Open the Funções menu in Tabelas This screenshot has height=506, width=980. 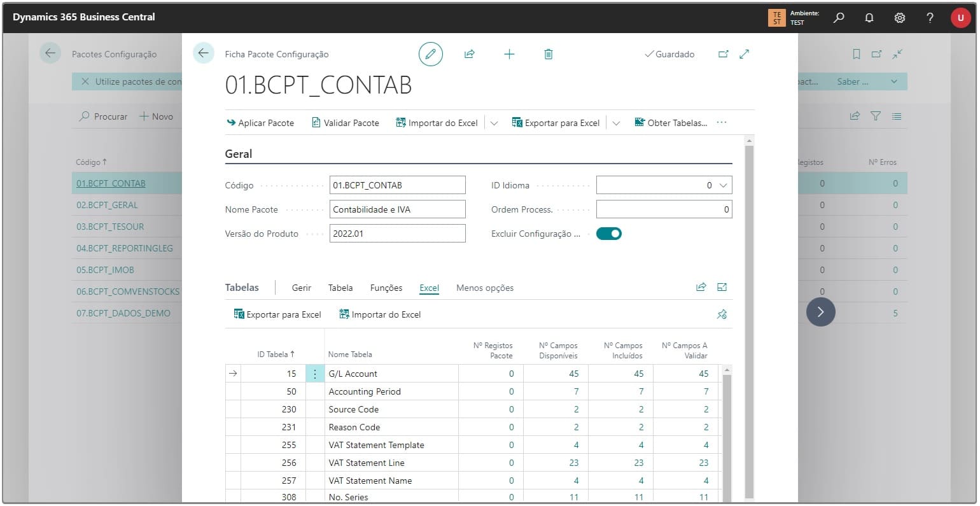(x=386, y=288)
